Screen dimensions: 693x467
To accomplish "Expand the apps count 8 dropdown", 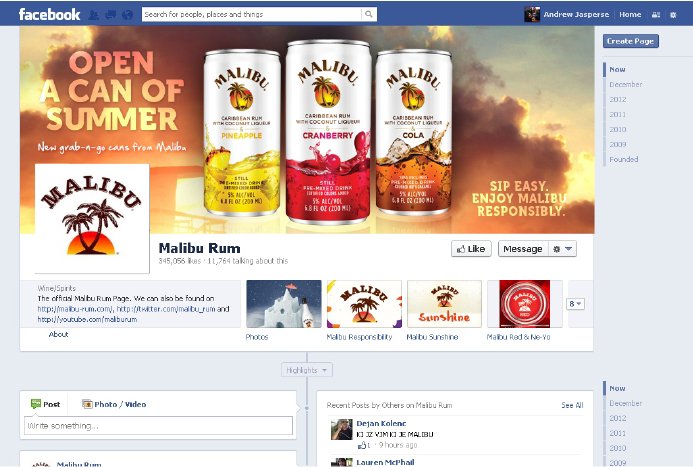I will click(x=575, y=304).
